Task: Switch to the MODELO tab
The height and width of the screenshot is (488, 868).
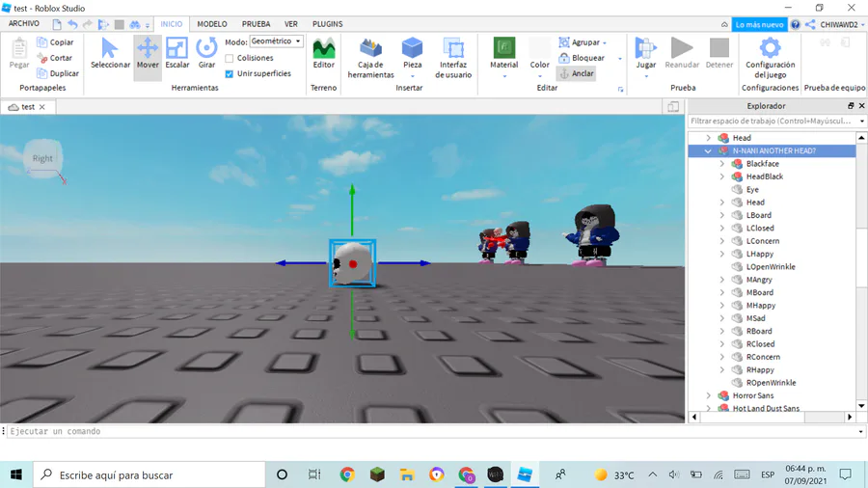Action: click(x=212, y=24)
